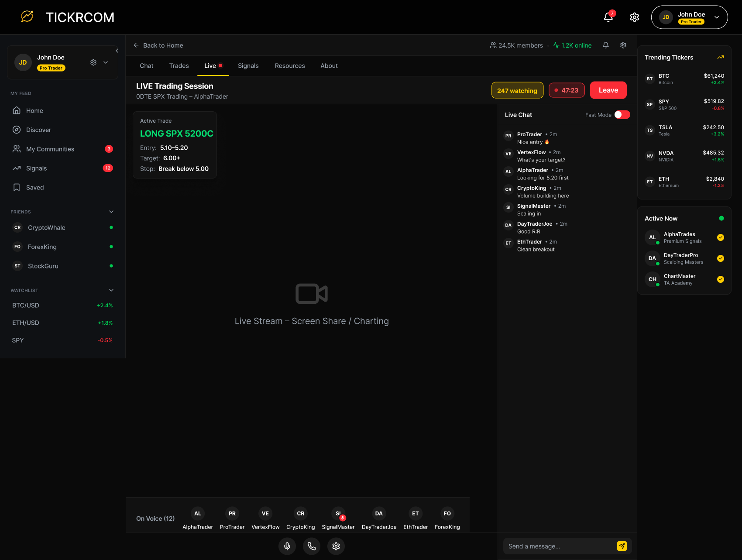Open Saved bookmark item
The image size is (742, 560).
pyautogui.click(x=62, y=187)
